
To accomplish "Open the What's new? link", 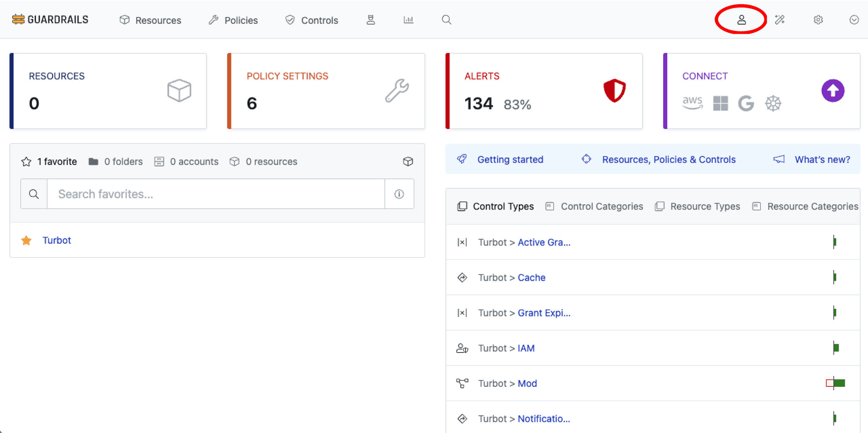I will coord(822,159).
